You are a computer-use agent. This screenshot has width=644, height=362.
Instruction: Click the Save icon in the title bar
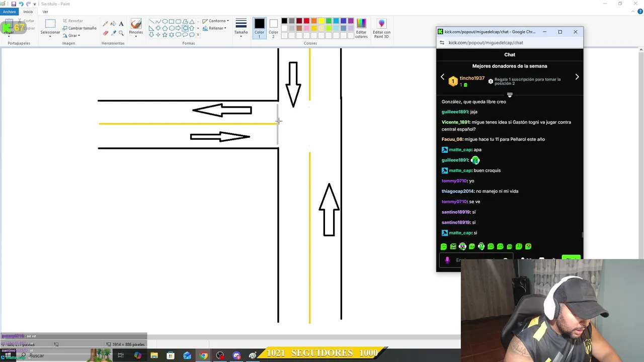coord(14,4)
